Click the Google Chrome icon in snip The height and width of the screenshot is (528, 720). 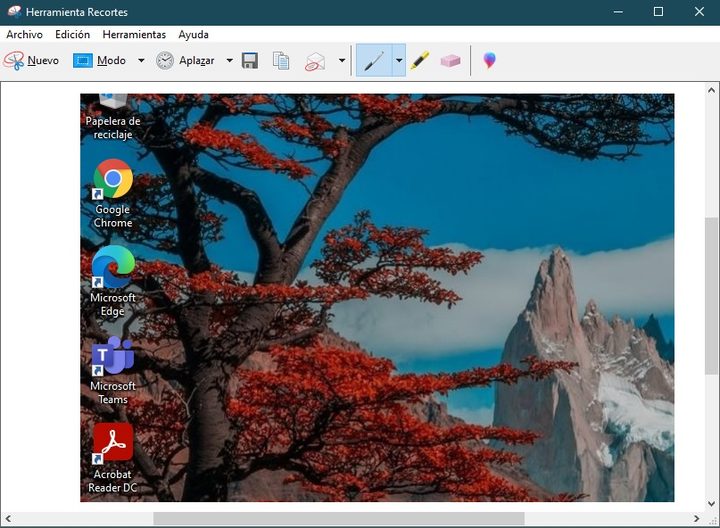113,179
